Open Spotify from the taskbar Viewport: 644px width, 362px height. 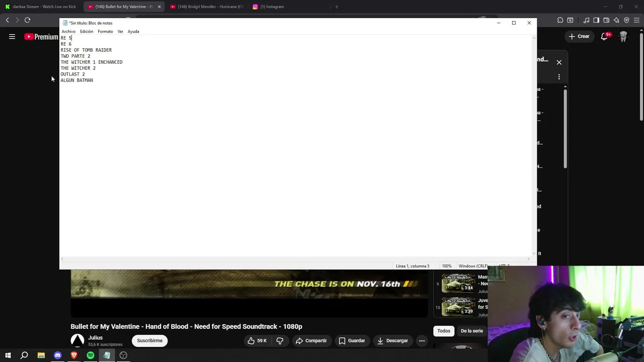pos(91,355)
